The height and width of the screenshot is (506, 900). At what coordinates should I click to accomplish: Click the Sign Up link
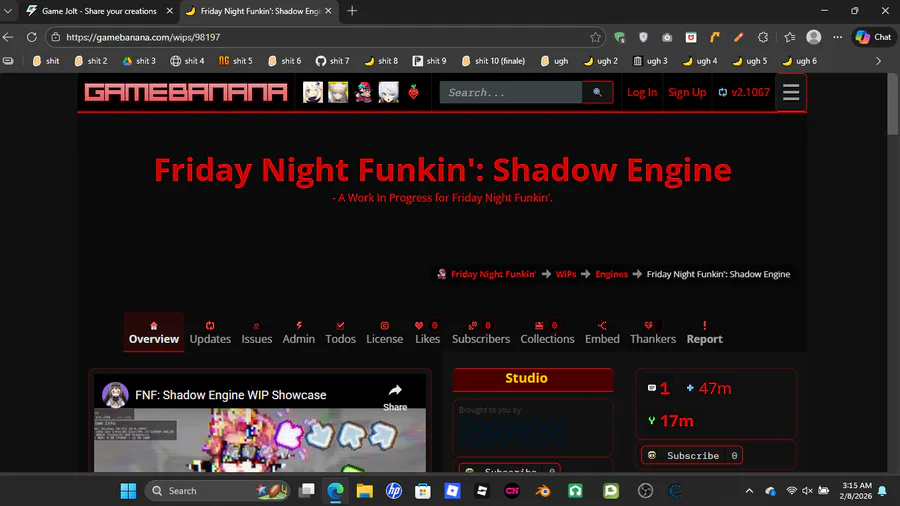(687, 92)
